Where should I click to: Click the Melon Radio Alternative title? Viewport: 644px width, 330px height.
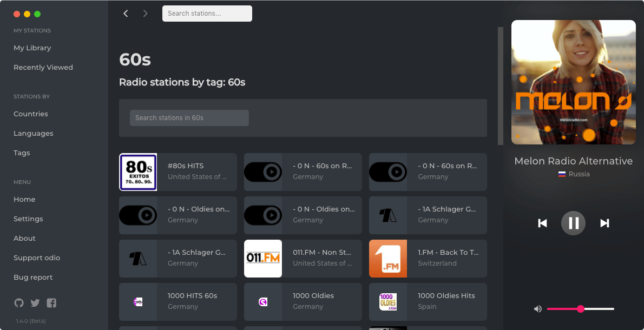pos(573,161)
